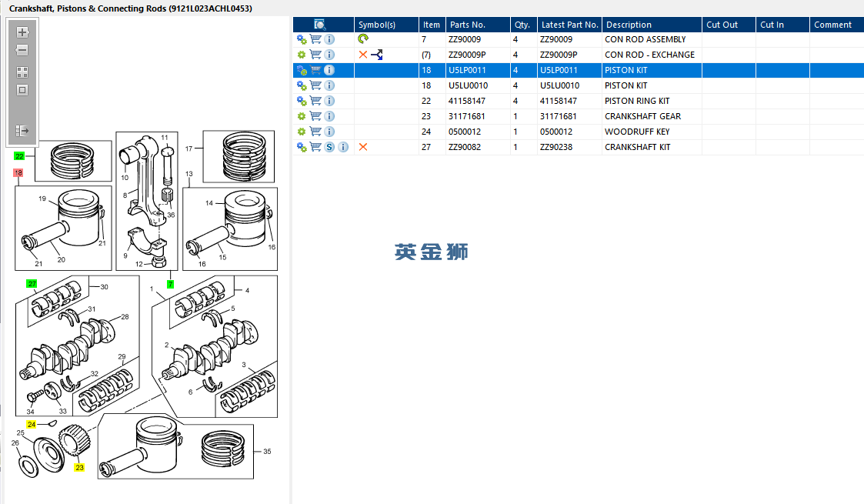Zoom out of the parts diagram
The image size is (864, 504).
pos(22,50)
